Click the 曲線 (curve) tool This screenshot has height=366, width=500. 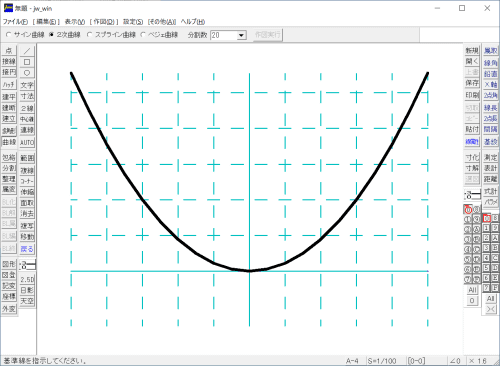9,142
